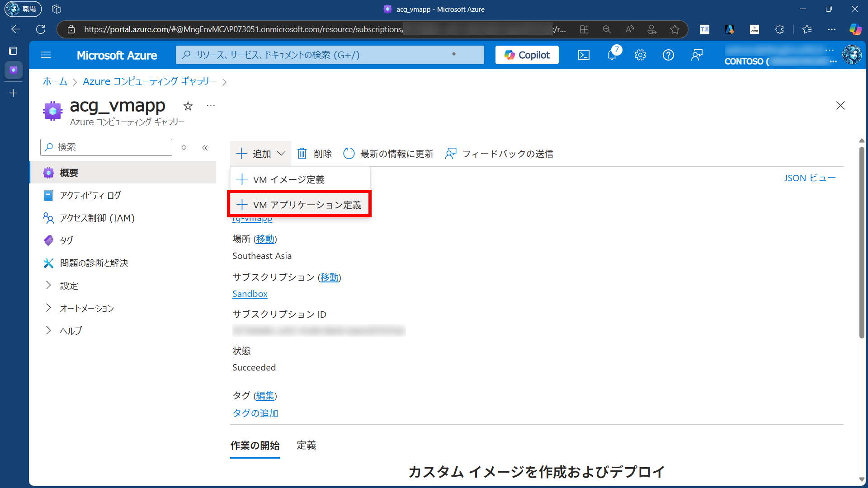Viewport: 868px width, 488px height.
Task: Open browser settings and more menu
Action: point(832,29)
